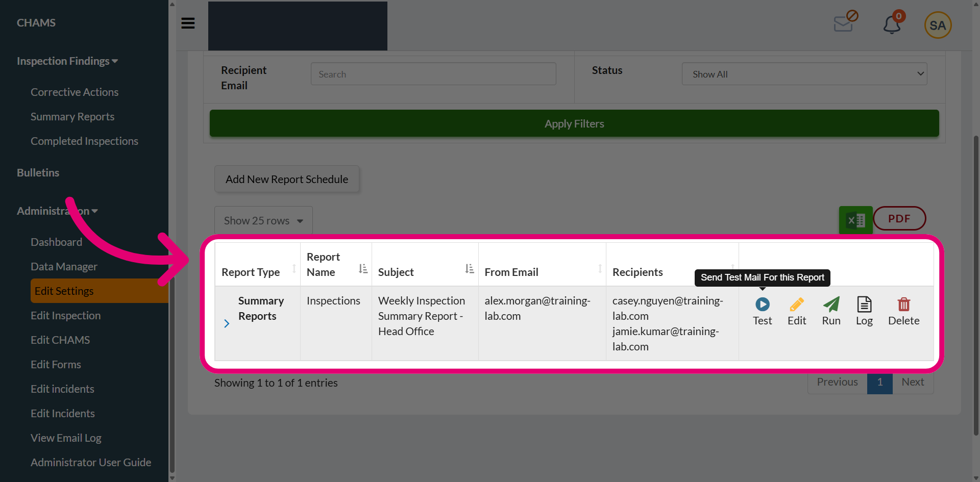Click the Recipient Email search field

coord(433,74)
